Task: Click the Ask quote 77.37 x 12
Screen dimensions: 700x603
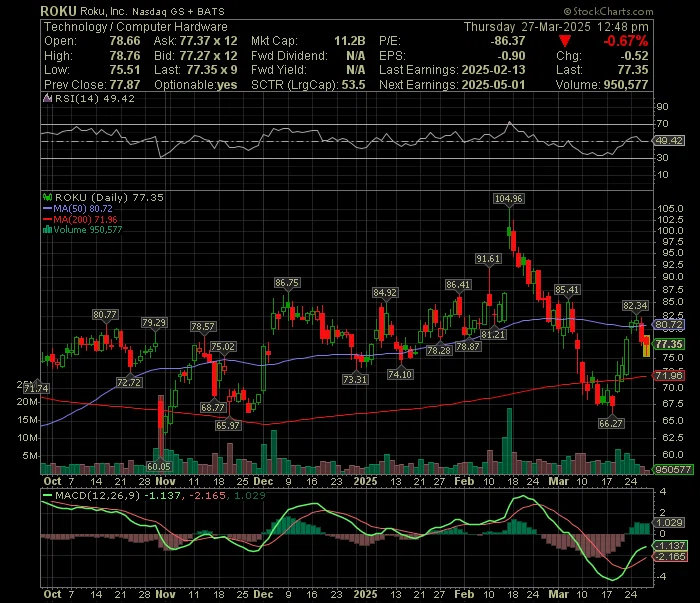Action: tap(208, 41)
